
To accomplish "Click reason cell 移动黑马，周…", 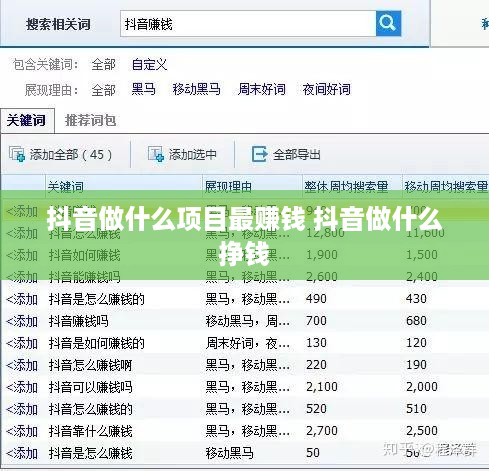I will pos(248,321).
